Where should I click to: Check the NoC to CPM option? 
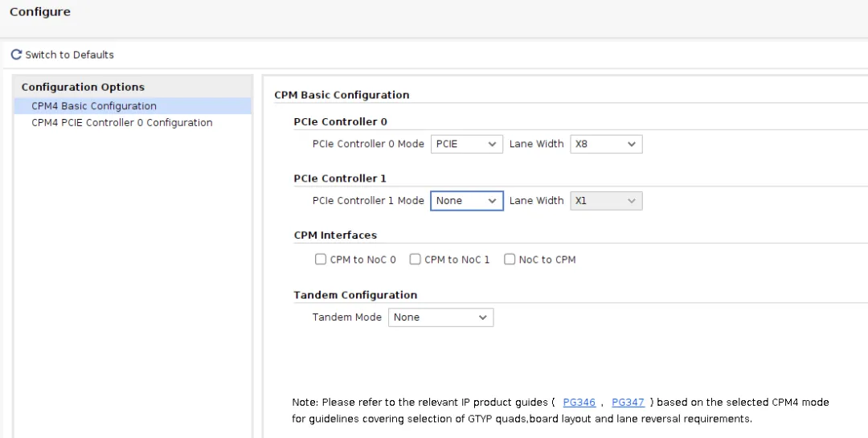510,260
